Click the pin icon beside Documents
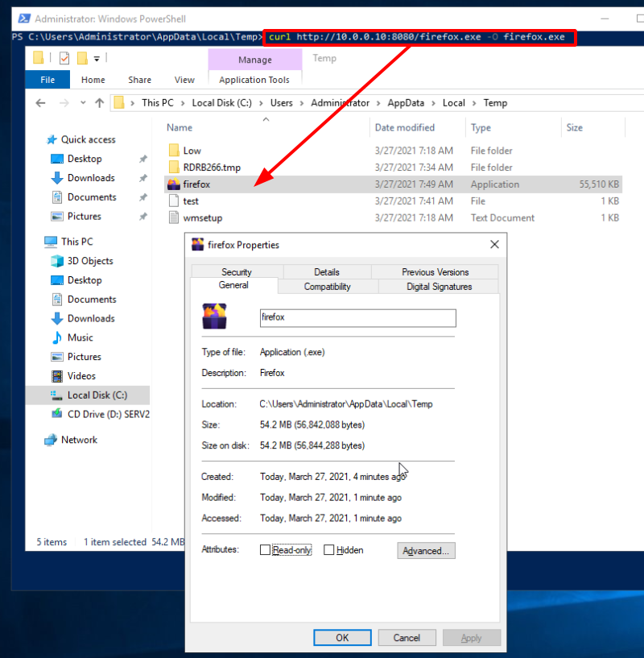 pyautogui.click(x=143, y=197)
